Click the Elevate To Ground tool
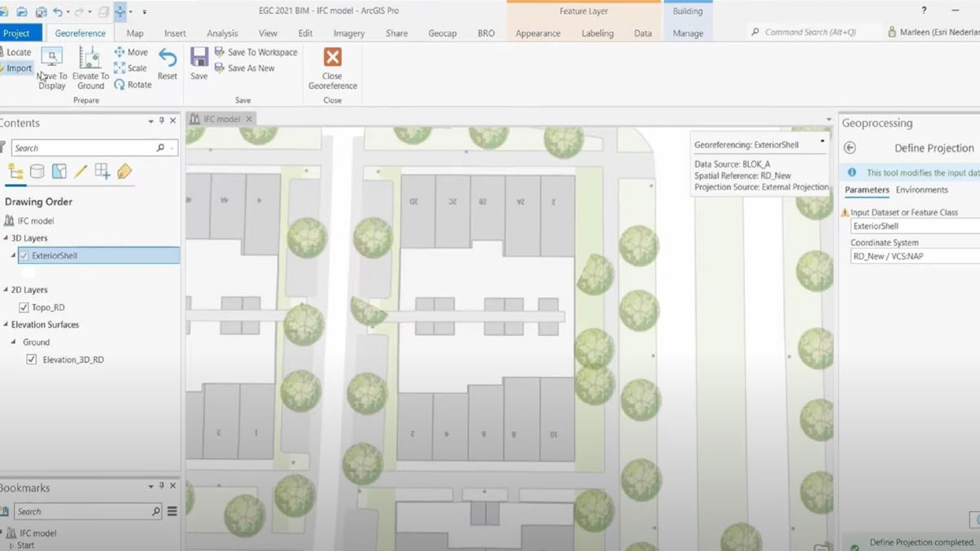Screen dimensions: 980x551 (x=90, y=57)
